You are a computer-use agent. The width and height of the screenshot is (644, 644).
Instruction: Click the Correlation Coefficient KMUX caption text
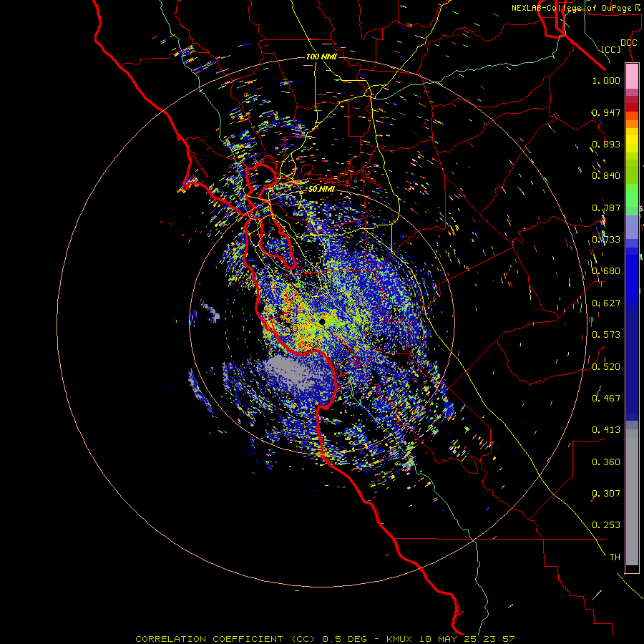point(325,639)
